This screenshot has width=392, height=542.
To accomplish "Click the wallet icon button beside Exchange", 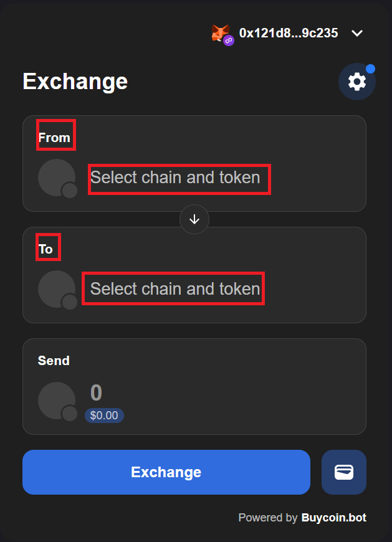I will pyautogui.click(x=344, y=472).
